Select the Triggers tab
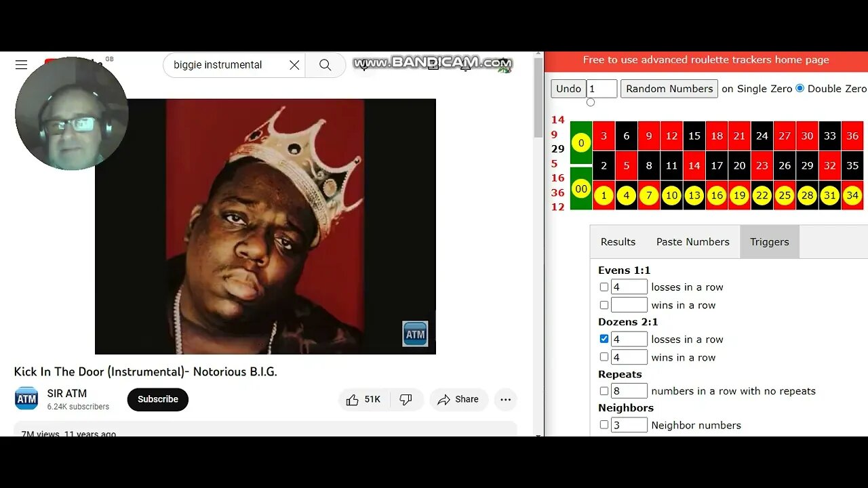The width and height of the screenshot is (868, 488). tap(770, 242)
